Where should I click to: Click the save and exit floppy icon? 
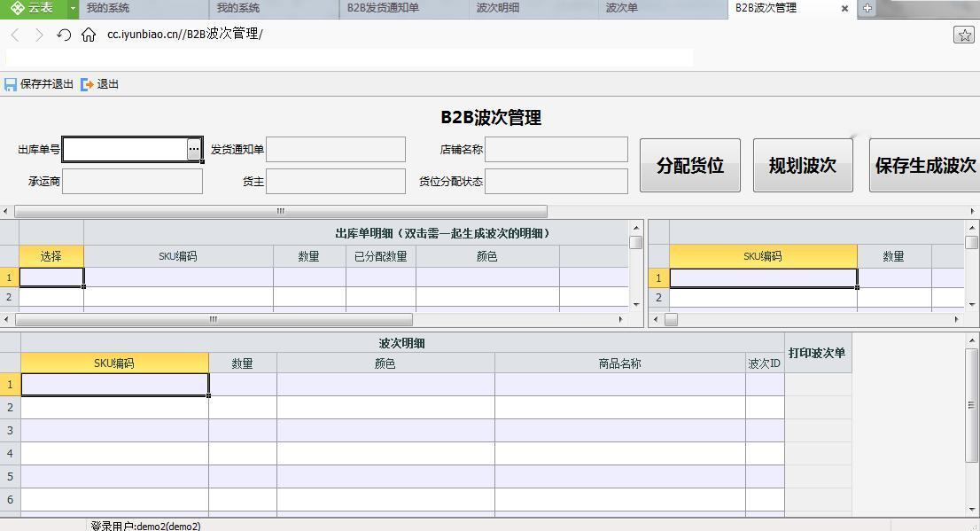pyautogui.click(x=11, y=84)
